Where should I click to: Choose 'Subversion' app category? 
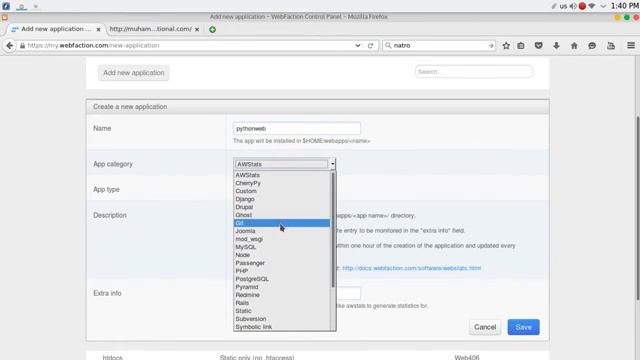(282, 319)
